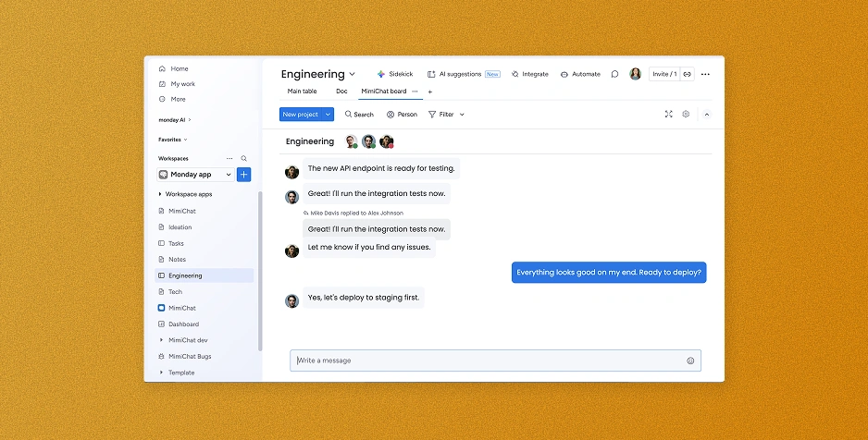Open Automate from the board header

564,74
